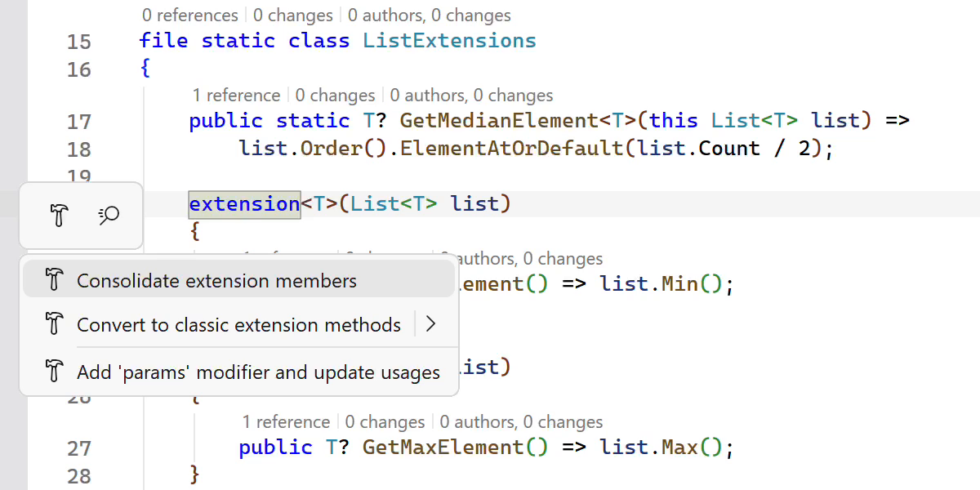Open '0 authors, 0 changes' above GetMedianElement

click(471, 96)
